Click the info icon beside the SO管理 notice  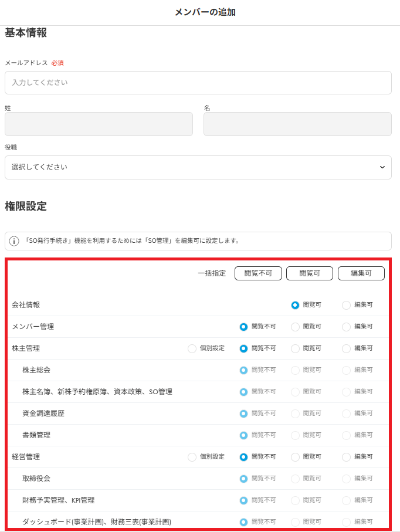point(14,241)
